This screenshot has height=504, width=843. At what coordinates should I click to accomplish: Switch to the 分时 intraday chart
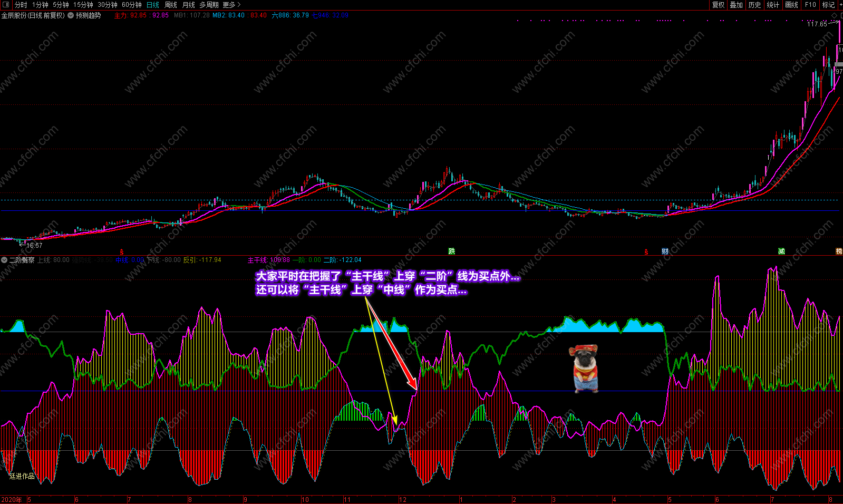click(21, 5)
